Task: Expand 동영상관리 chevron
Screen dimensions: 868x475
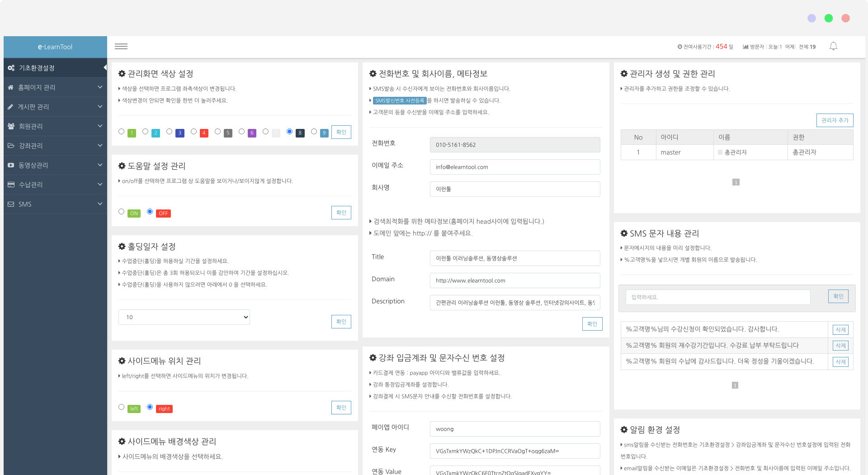Action: tap(100, 165)
